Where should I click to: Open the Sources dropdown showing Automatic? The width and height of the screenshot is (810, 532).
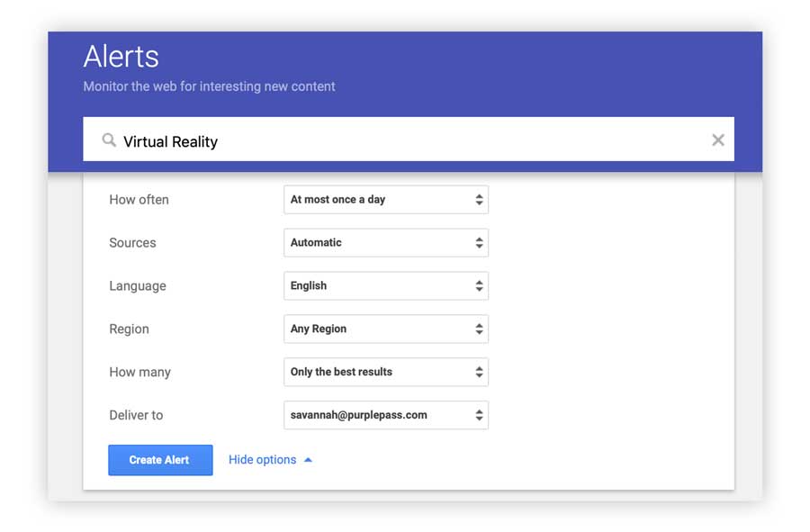(x=386, y=243)
